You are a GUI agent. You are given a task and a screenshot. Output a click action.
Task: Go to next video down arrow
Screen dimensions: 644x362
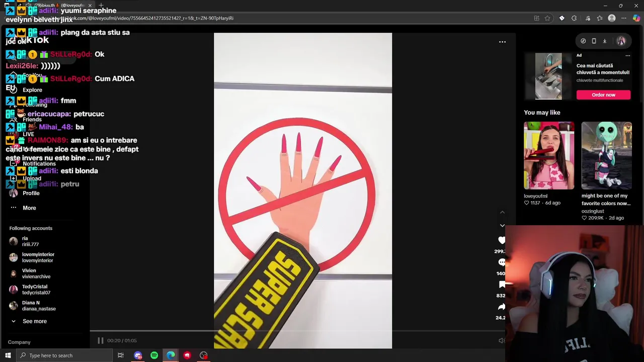click(x=502, y=225)
